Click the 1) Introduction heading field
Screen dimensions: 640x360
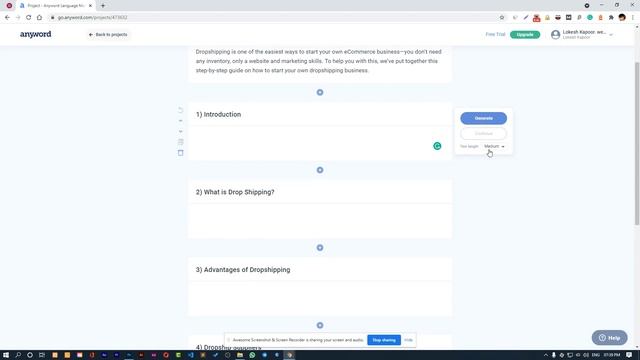click(x=320, y=115)
